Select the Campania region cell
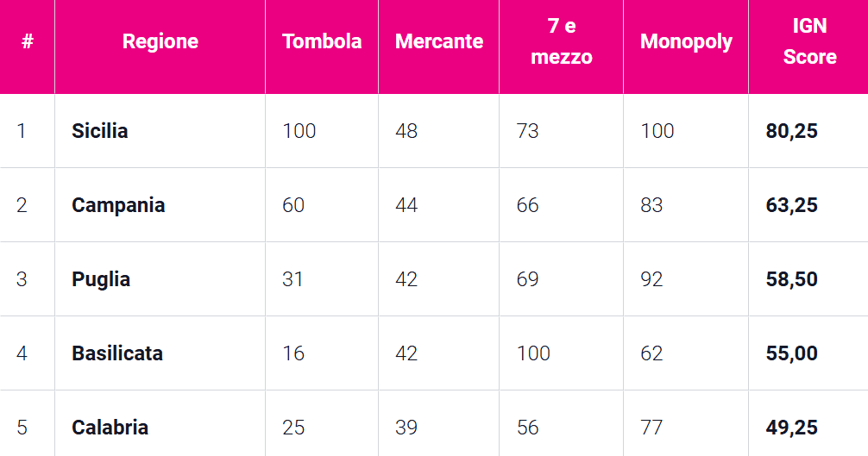 click(118, 205)
